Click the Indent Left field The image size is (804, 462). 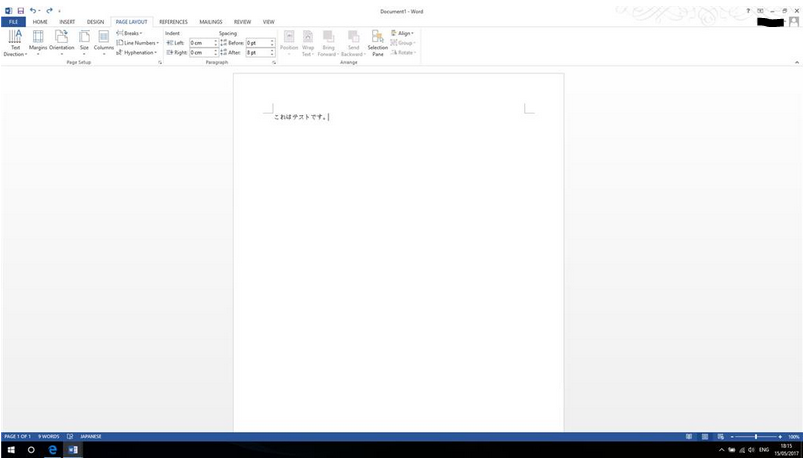[x=202, y=43]
